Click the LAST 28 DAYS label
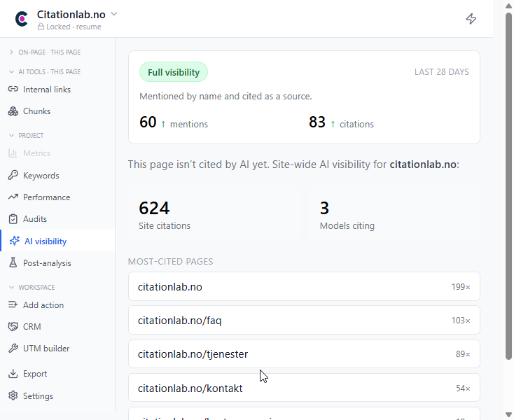Viewport: 514px width, 420px height. (442, 71)
